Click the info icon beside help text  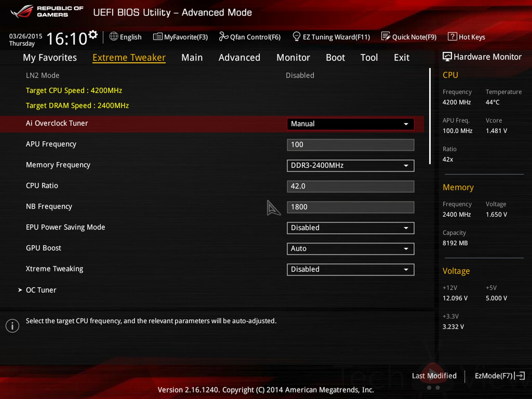point(12,325)
